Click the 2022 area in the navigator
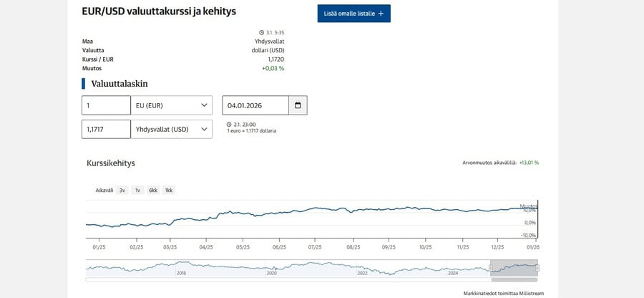 [362, 269]
